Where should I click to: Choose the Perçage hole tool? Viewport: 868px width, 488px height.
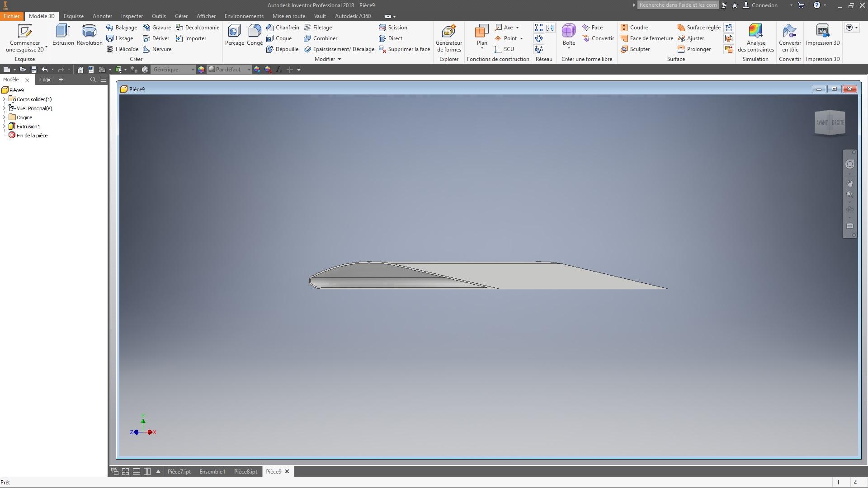tap(234, 35)
